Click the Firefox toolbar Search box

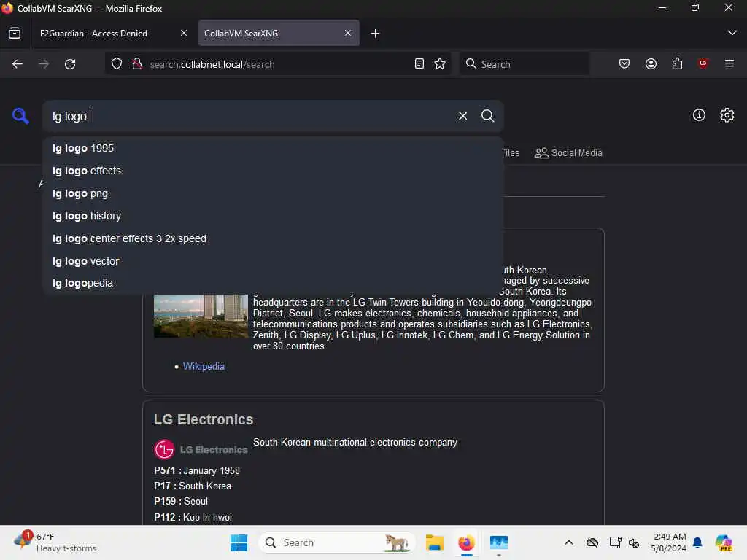(524, 64)
